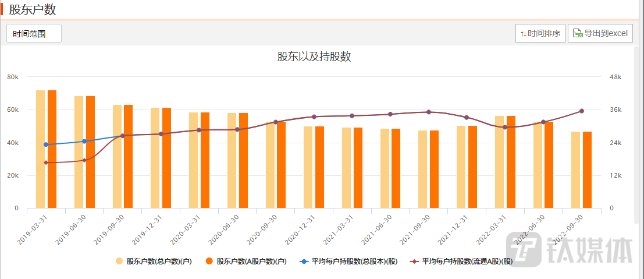Click blue line marker in legend

point(304,261)
